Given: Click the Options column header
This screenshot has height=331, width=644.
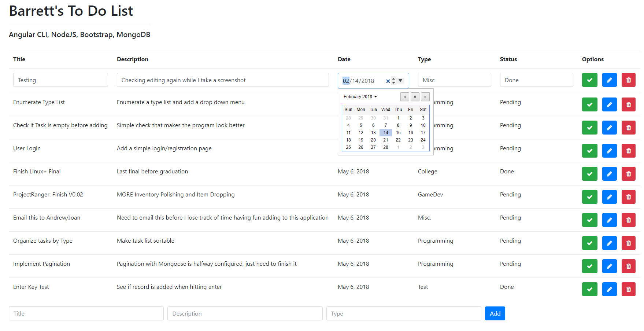Looking at the screenshot, I should point(593,59).
